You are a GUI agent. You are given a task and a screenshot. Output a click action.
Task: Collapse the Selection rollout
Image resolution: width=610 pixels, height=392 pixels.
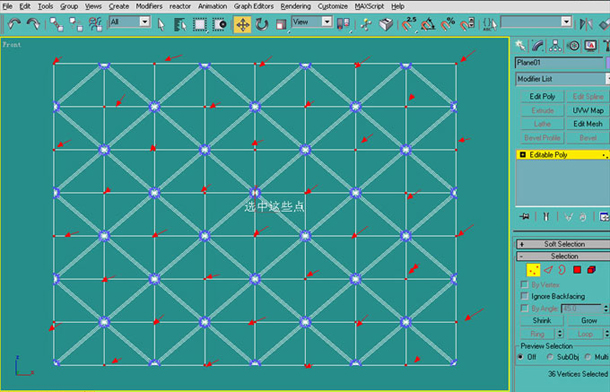coord(563,256)
